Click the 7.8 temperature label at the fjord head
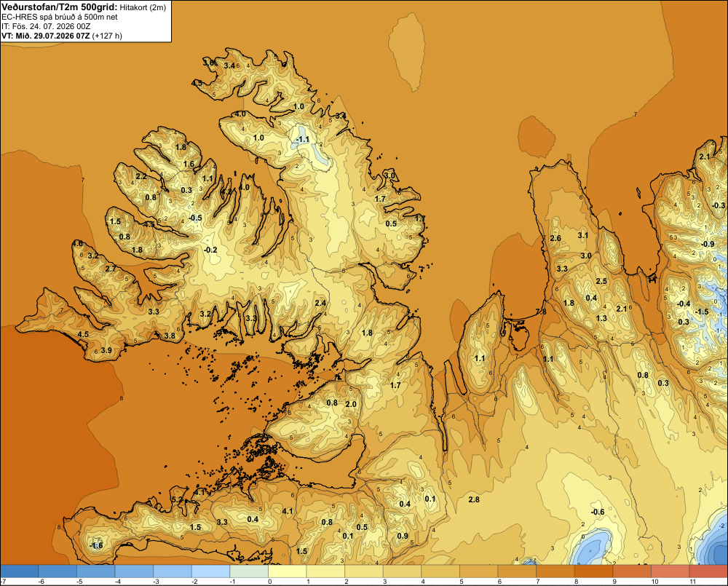728x586 pixels. point(541,312)
